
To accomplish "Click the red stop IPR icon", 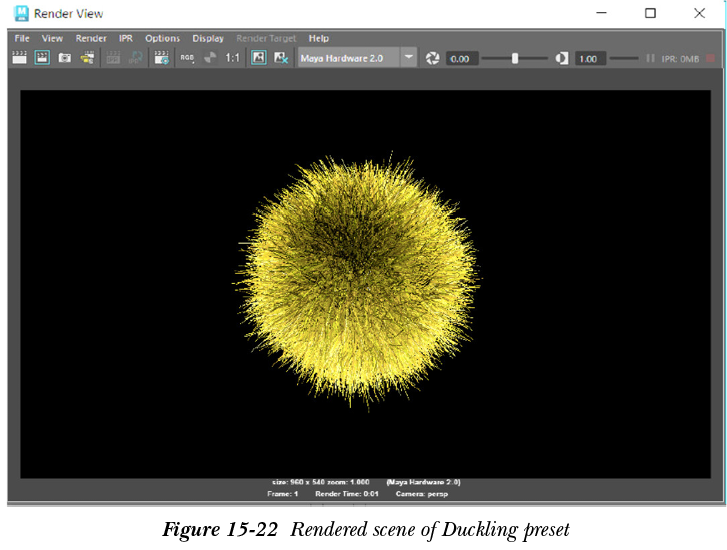I will point(711,58).
